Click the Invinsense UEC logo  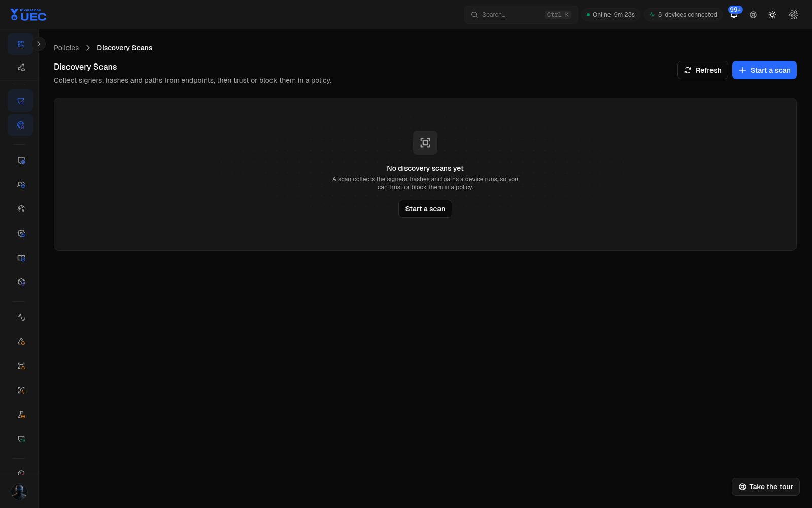[28, 15]
